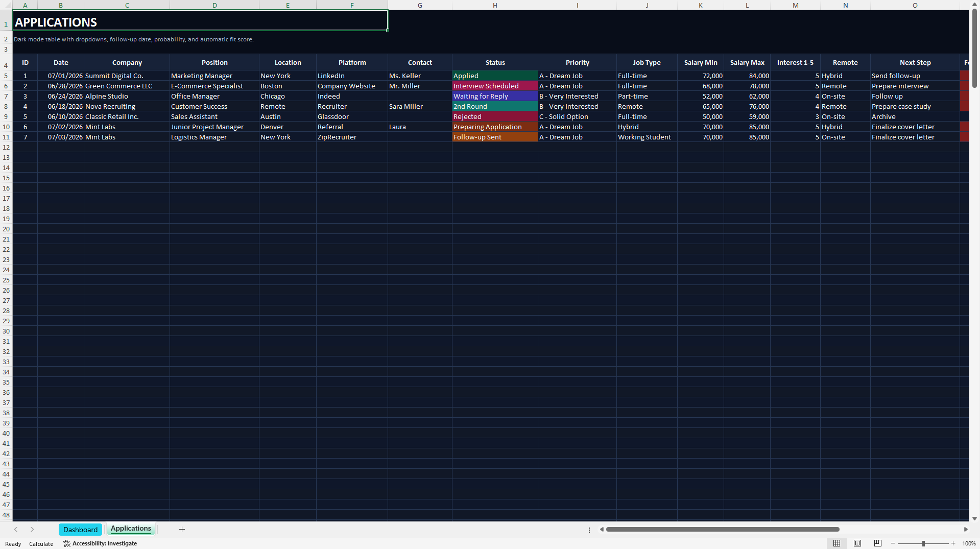Click the Logistics Manager position cell
980x549 pixels.
coord(214,137)
